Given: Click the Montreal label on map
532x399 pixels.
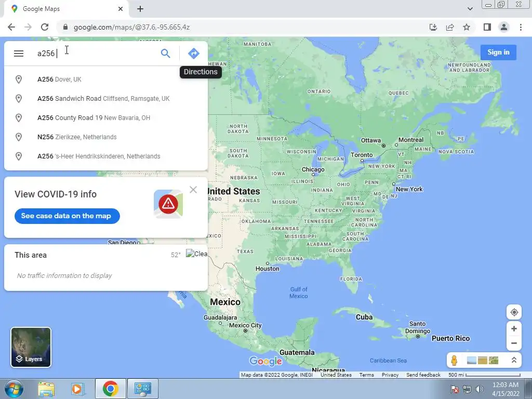Looking at the screenshot, I should [411, 140].
